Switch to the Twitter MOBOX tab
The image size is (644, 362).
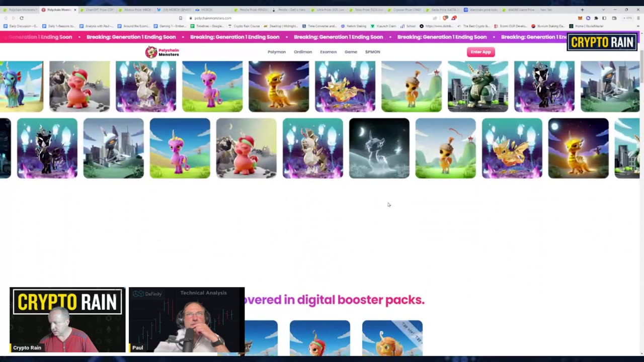[x=175, y=10]
